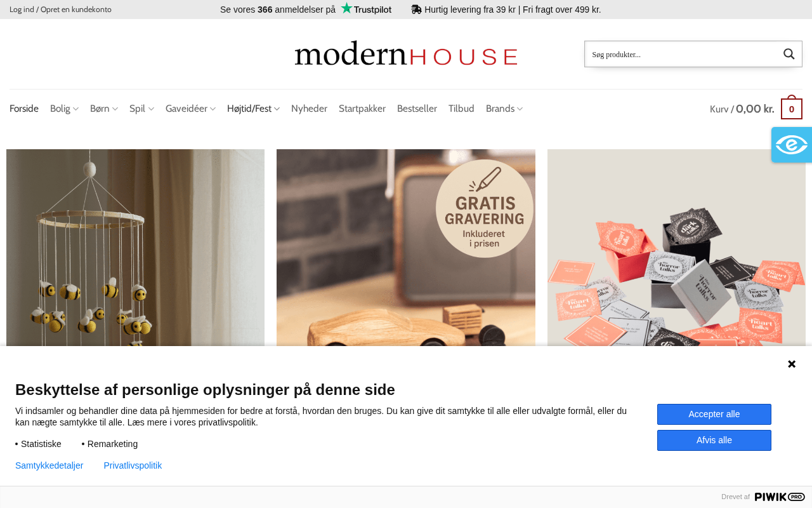Open the Bestseller menu item

coord(417,109)
